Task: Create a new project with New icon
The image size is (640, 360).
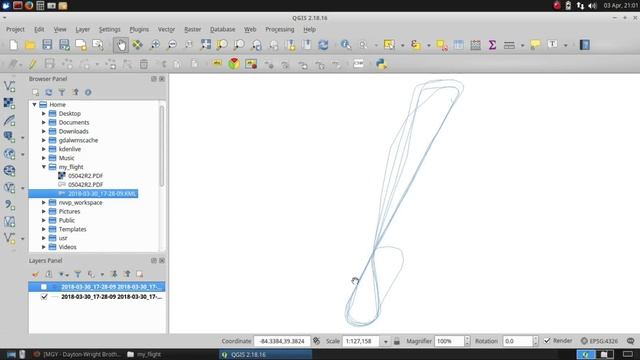Action: click(13, 45)
